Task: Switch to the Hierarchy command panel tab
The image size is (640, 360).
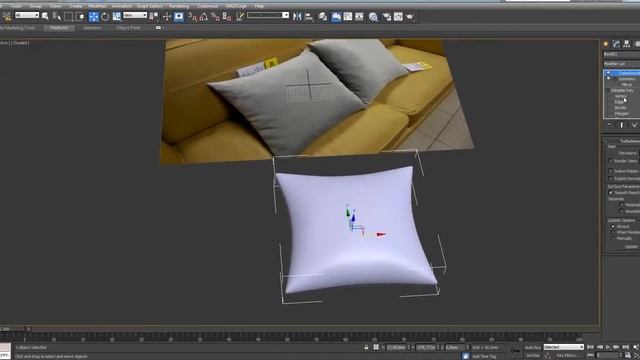Action: (x=627, y=44)
